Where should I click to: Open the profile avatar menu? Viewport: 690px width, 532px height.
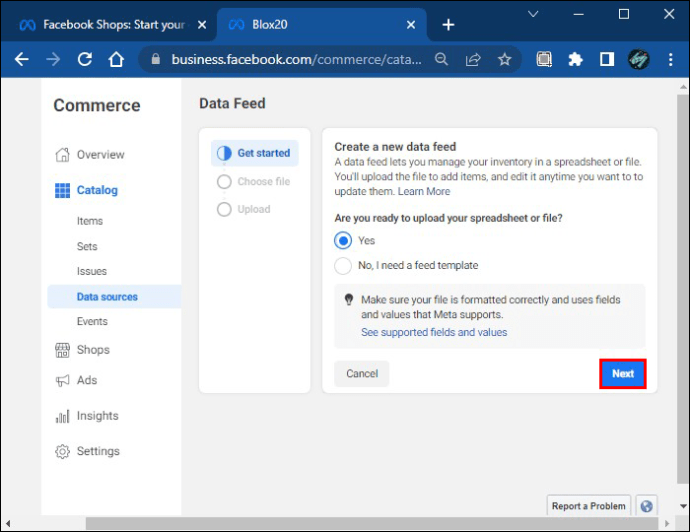click(x=639, y=59)
